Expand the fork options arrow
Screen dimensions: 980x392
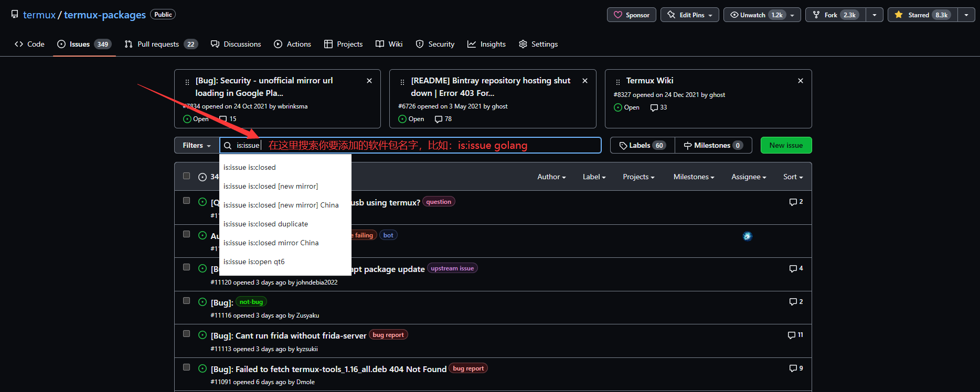point(875,15)
